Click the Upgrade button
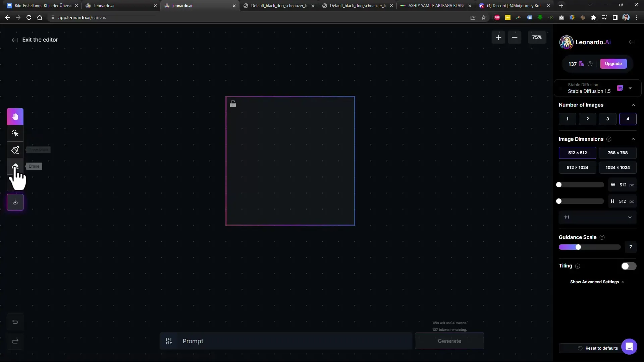Screen dimensions: 644x362 click(x=614, y=64)
